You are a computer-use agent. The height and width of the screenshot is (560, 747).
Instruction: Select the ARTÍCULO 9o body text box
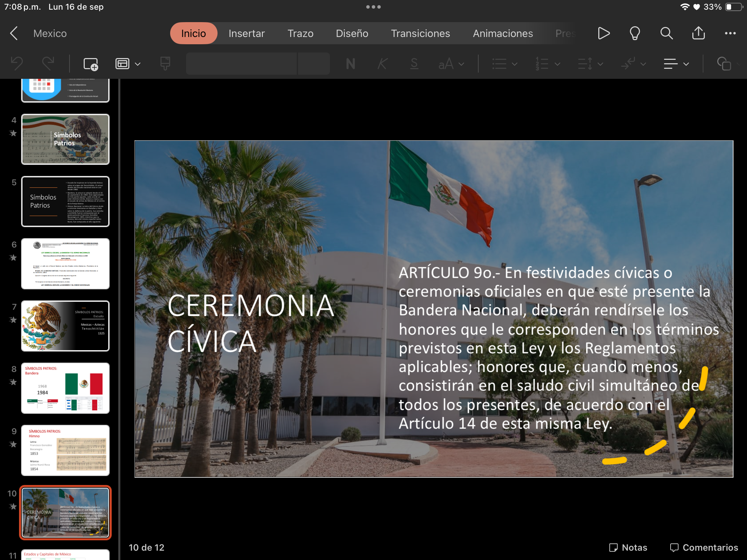pos(559,348)
